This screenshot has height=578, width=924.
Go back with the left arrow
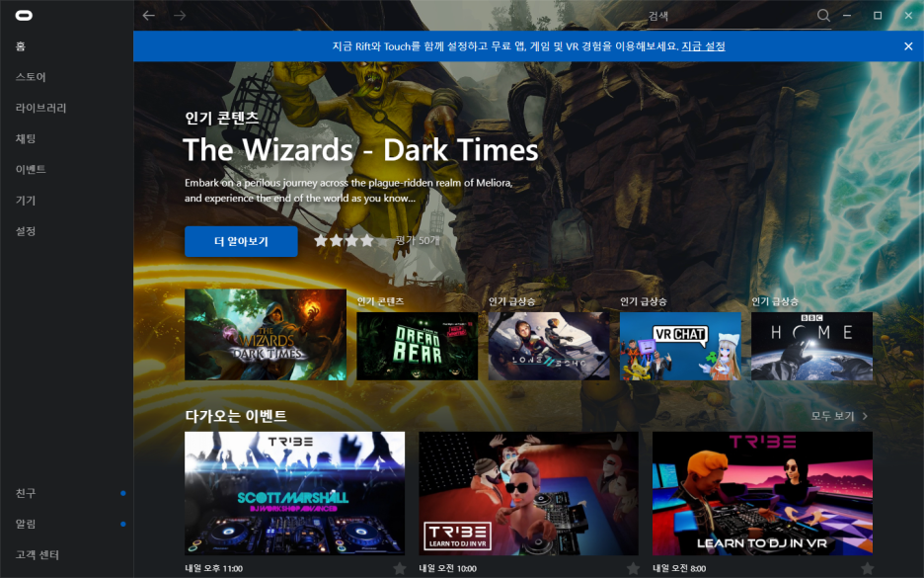[x=148, y=16]
